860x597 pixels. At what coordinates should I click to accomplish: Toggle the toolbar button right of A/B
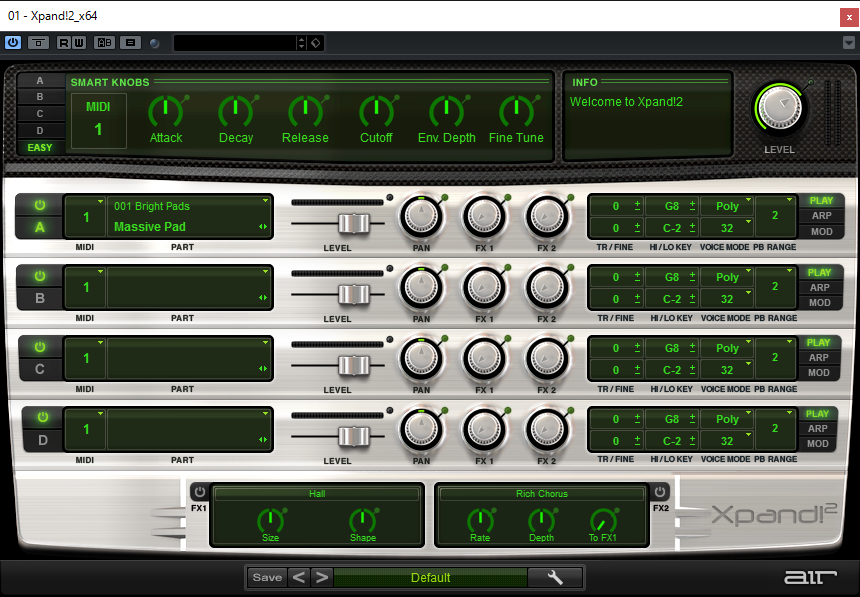point(131,42)
